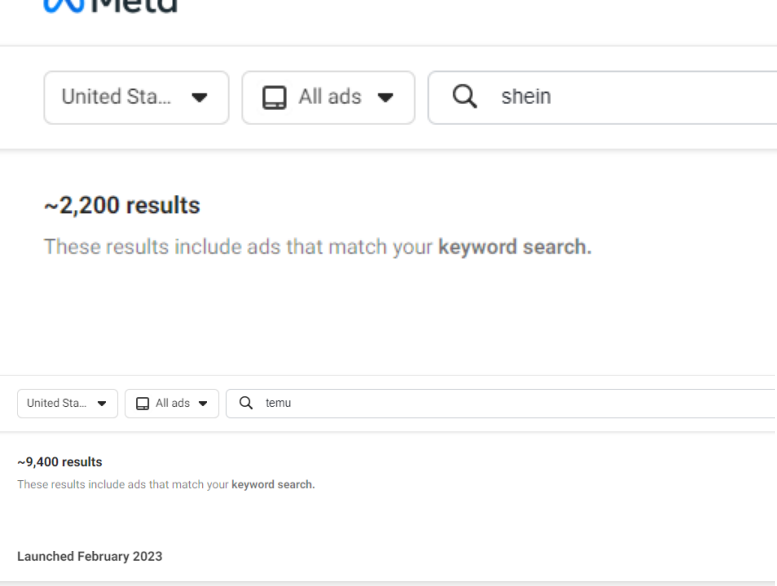Click the "~9,400 results" heading
Screen dimensions: 777x586
[60, 462]
